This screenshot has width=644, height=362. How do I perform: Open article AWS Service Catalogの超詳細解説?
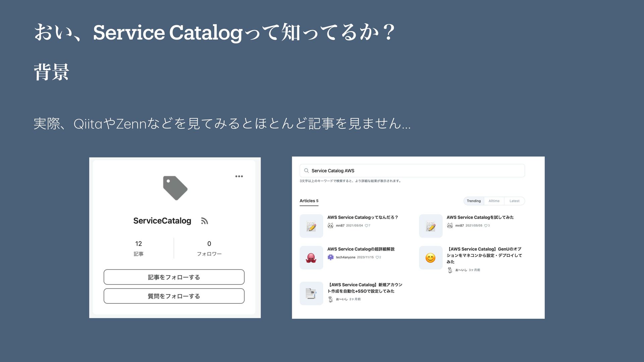click(x=361, y=249)
